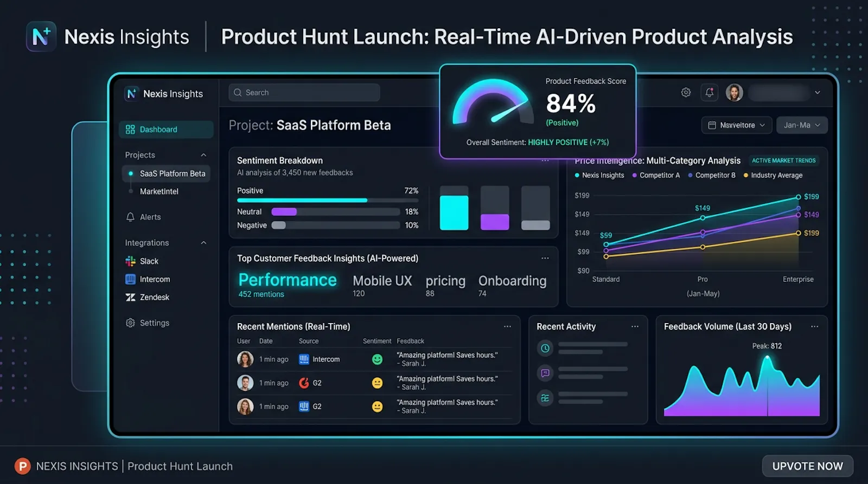Screen dimensions: 868x484
Task: Toggle the Industry Average legend item
Action: (773, 175)
